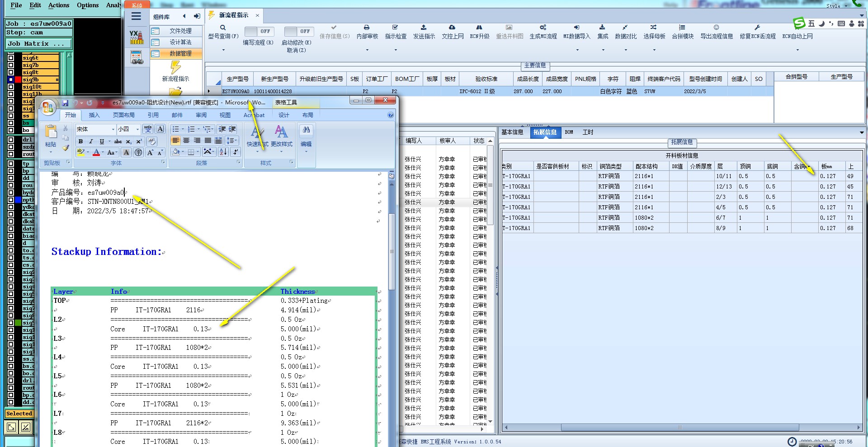Click the YX factory icon in sidebar
Viewport: 868px width, 447px height.
coord(137,37)
